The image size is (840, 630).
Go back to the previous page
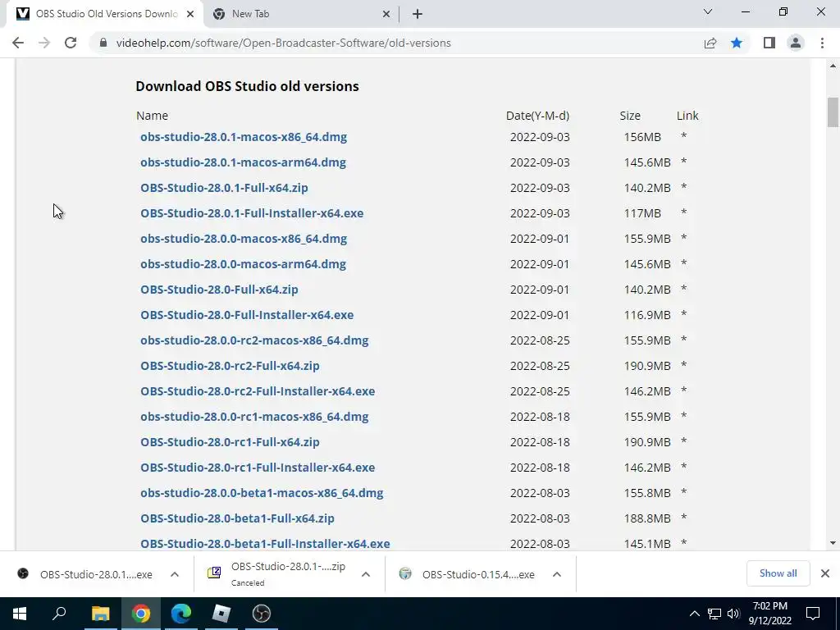pos(18,43)
